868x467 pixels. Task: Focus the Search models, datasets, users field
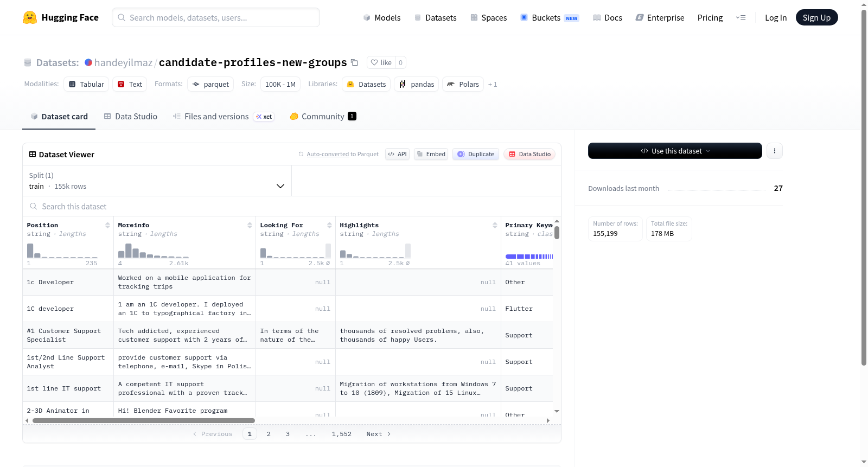[216, 17]
